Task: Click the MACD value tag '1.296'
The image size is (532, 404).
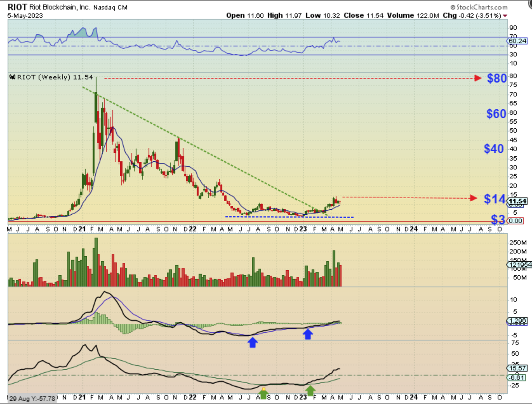Action: tap(518, 321)
